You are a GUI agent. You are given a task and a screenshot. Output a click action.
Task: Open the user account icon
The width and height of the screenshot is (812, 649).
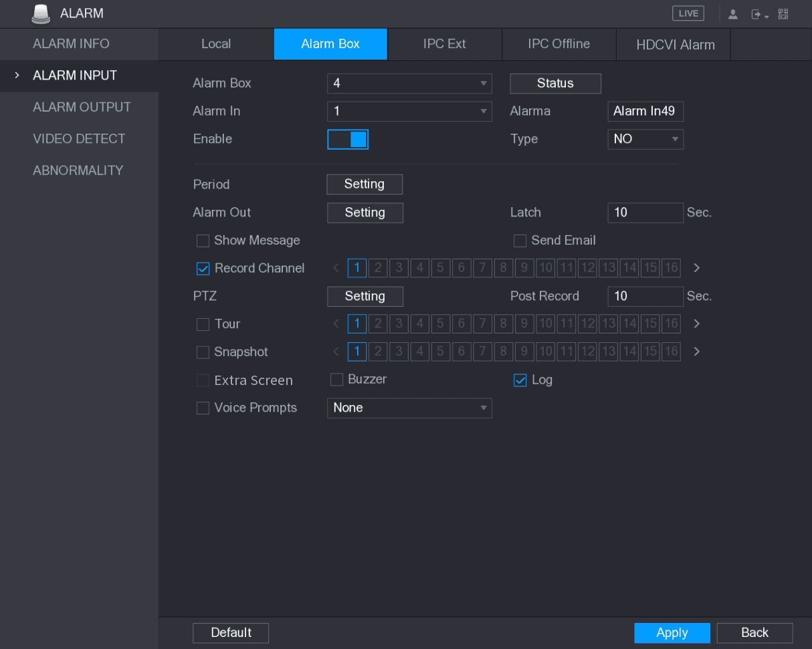[x=733, y=14]
